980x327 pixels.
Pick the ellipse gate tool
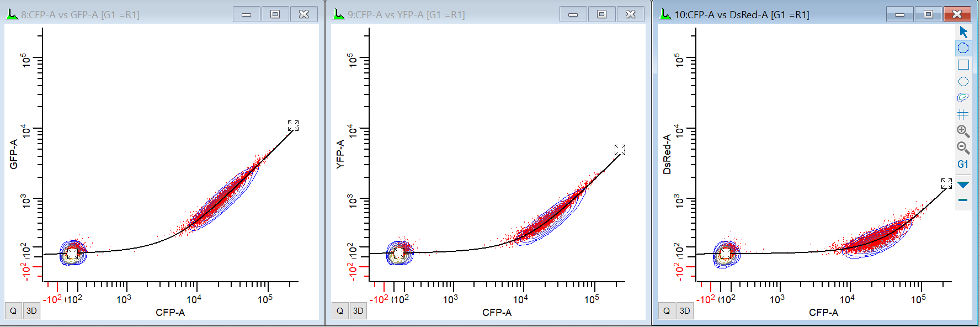click(x=963, y=82)
